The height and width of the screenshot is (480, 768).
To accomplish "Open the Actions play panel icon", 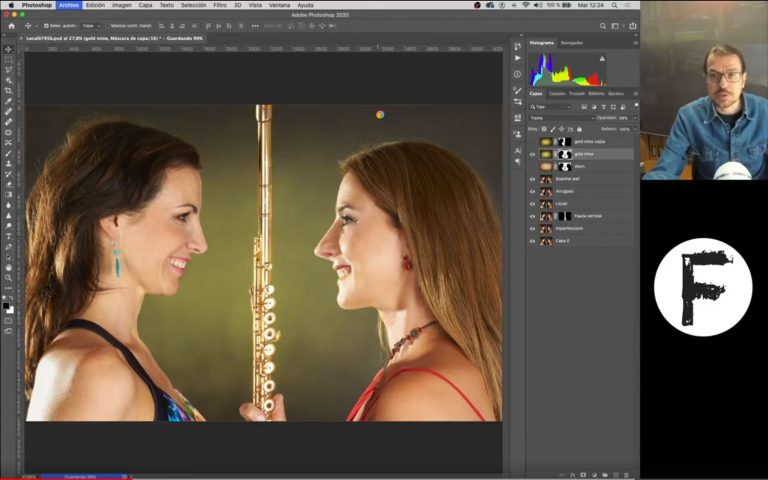I will (518, 58).
